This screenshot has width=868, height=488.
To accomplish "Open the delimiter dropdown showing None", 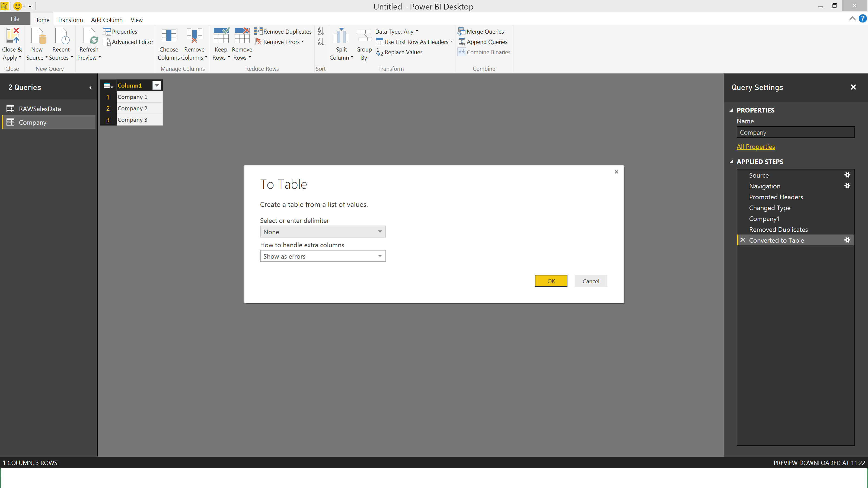I will click(323, 232).
